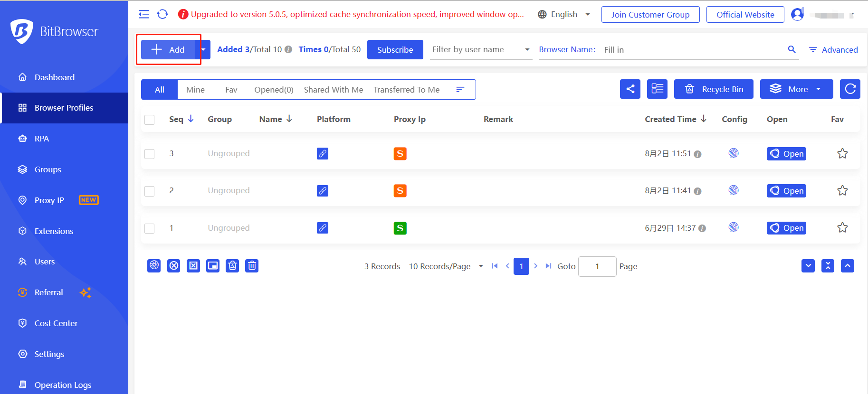Viewport: 868px width, 394px height.
Task: Favorite profile 3 with its star
Action: [842, 153]
